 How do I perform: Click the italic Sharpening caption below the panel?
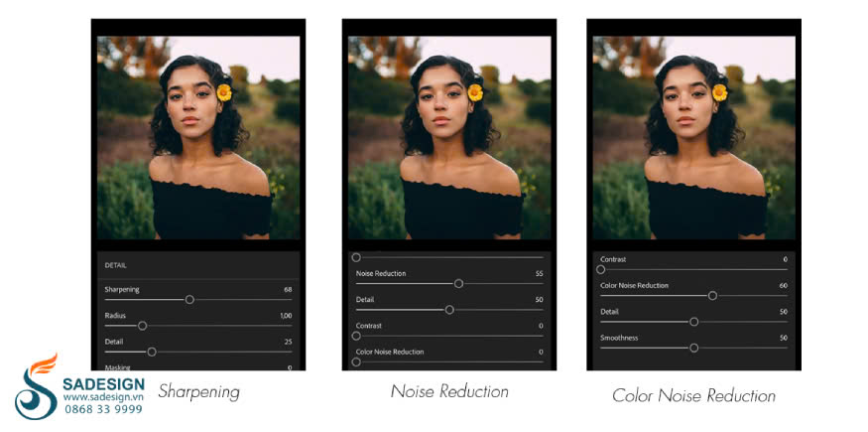point(199,392)
